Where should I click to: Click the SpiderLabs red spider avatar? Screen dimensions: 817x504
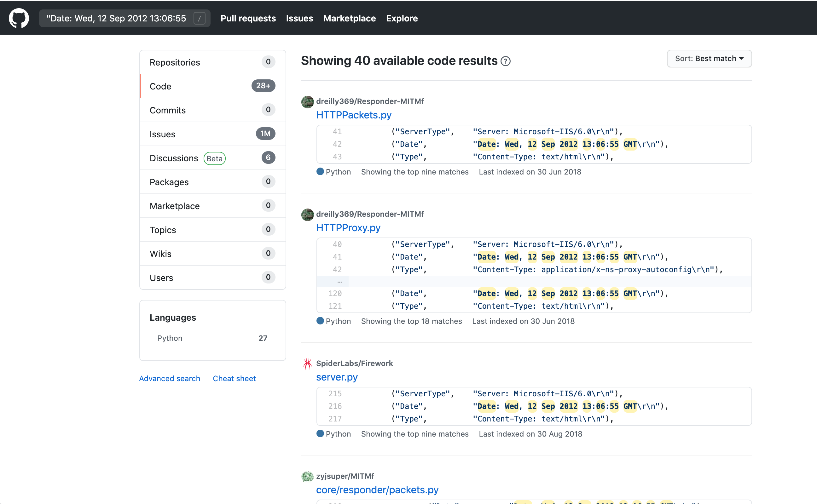[x=307, y=364]
